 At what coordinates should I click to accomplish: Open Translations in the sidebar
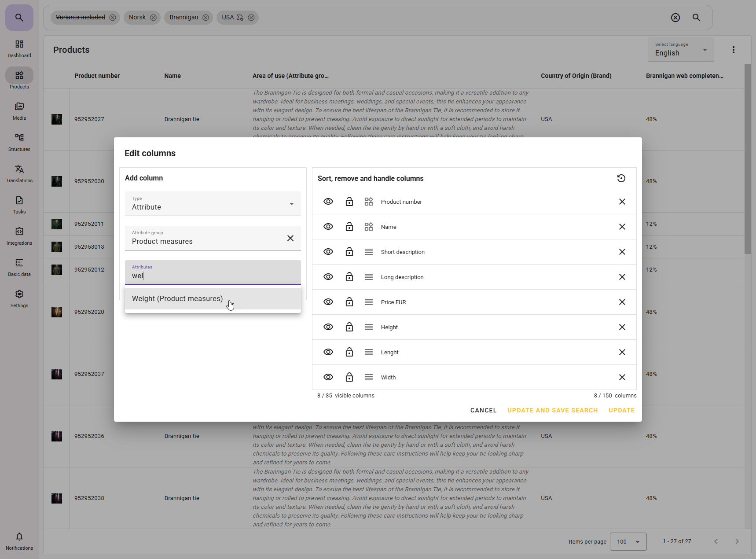tap(19, 173)
